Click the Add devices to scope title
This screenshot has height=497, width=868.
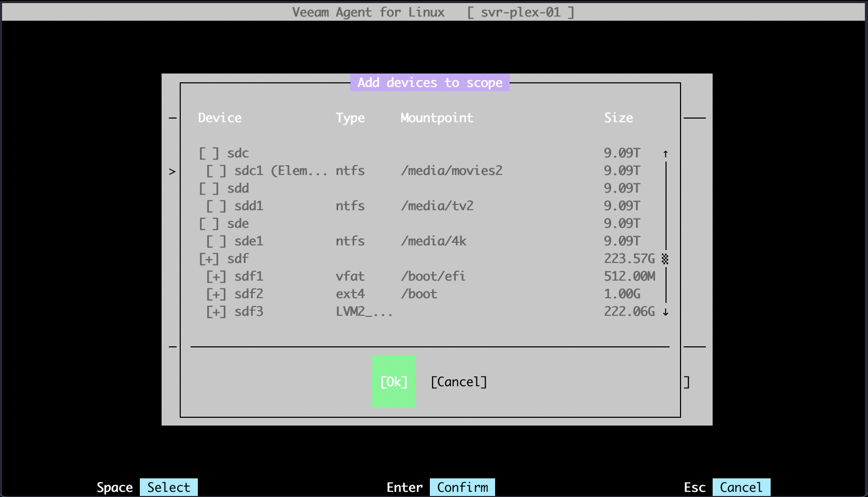(430, 83)
